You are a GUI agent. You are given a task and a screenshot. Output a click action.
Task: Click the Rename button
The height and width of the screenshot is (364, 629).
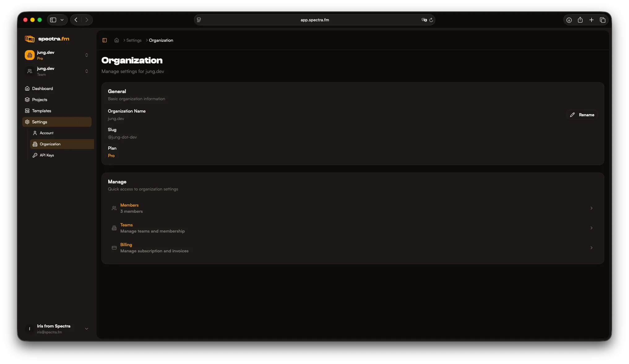point(582,115)
